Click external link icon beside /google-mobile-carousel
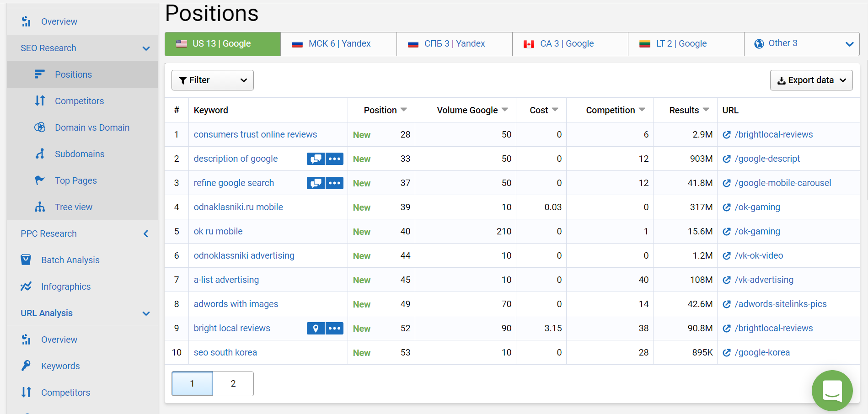868x414 pixels. [x=726, y=183]
